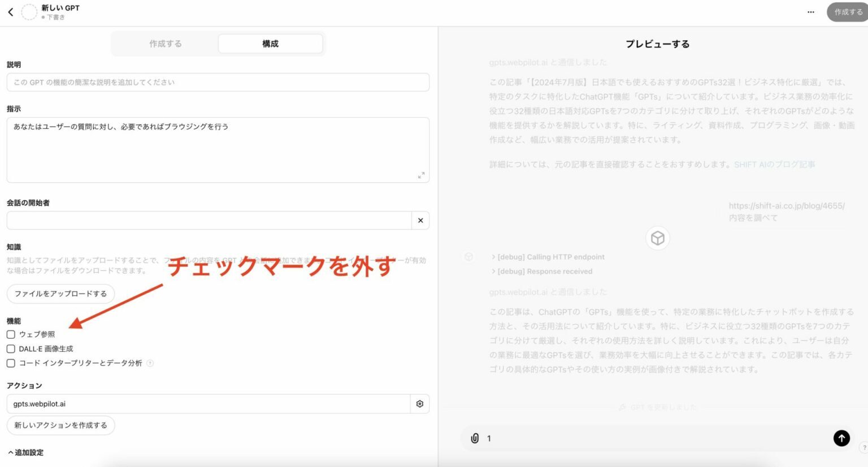Click the paperclip attach file icon
Image resolution: width=868 pixels, height=467 pixels.
[475, 438]
